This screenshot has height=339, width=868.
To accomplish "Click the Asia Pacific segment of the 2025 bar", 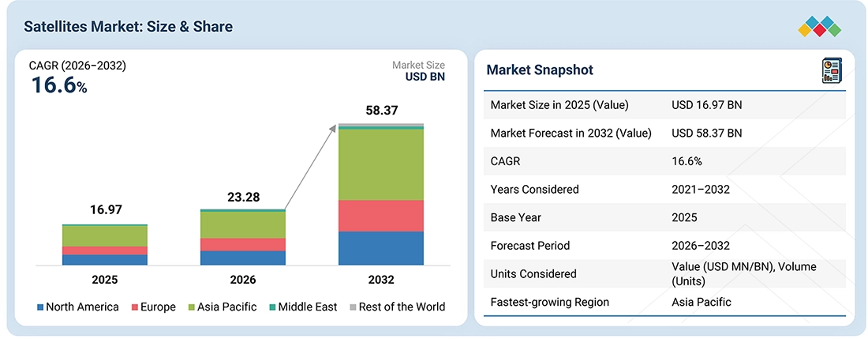I will tap(105, 236).
